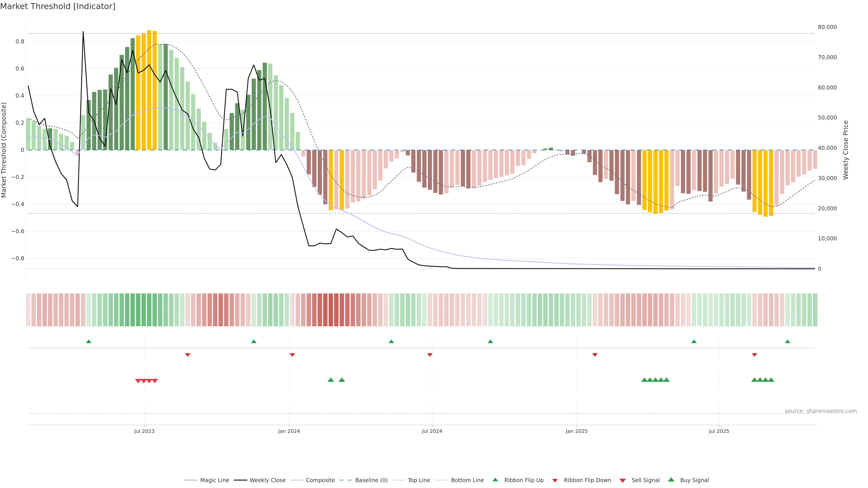This screenshot has width=868, height=488.
Task: Toggle Magic Line visibility in legend
Action: click(214, 480)
